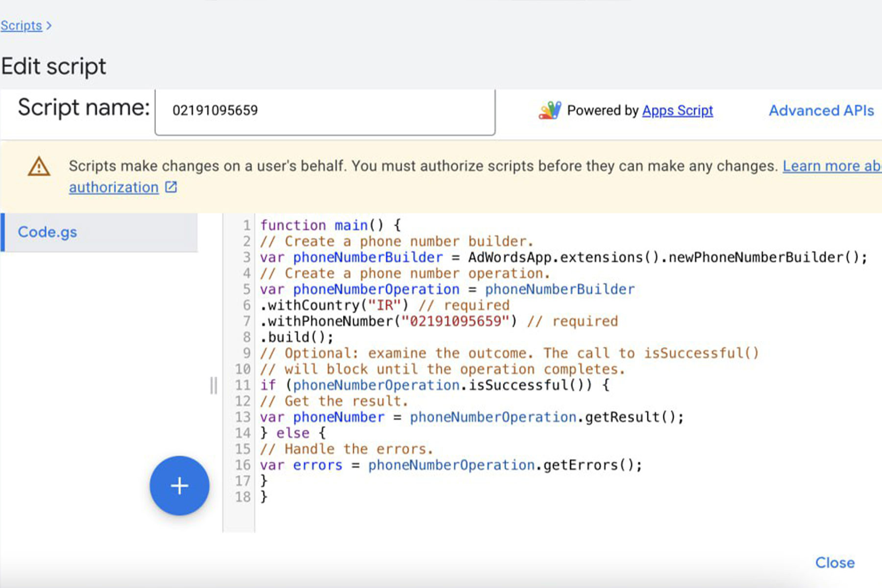Click the warning triangle icon
The width and height of the screenshot is (882, 588).
click(39, 167)
